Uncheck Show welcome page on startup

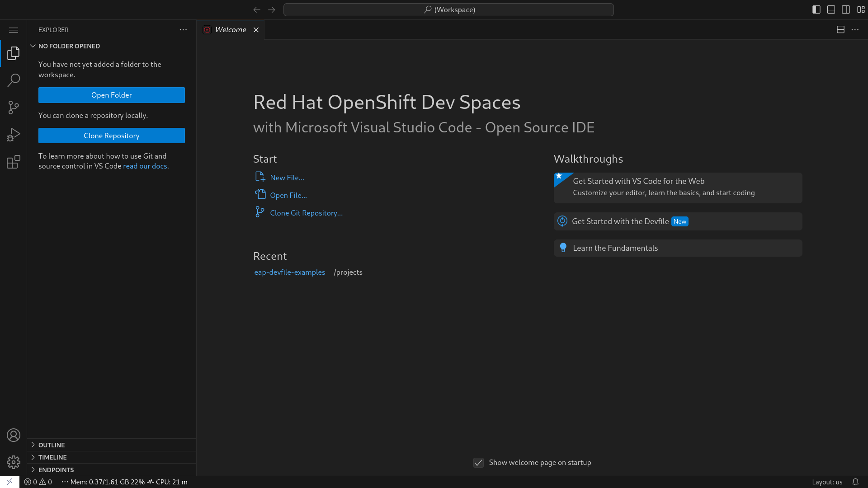478,463
